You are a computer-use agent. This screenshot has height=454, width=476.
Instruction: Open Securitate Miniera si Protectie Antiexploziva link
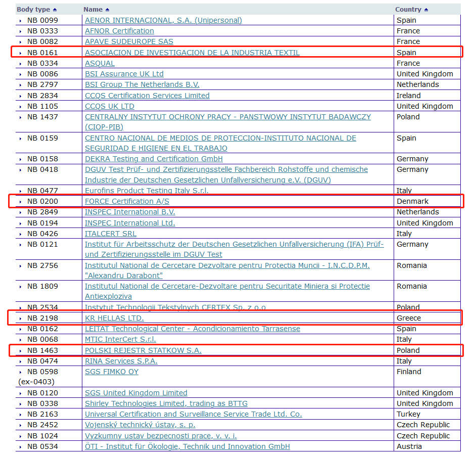(227, 291)
